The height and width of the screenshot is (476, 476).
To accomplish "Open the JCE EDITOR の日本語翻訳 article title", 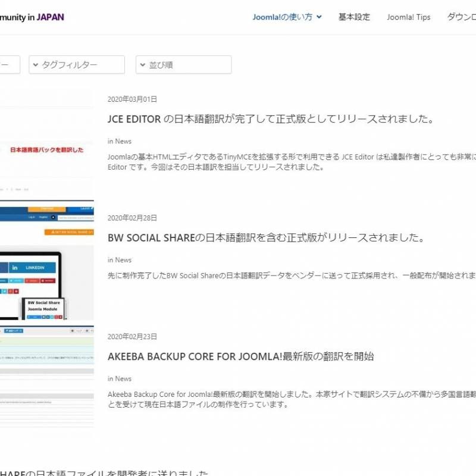I will (x=271, y=119).
